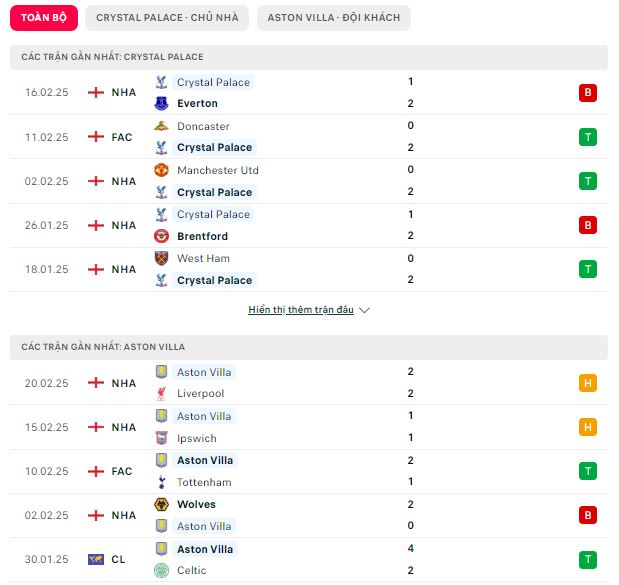619x585 pixels.
Task: Expand more matches with the chevron arrow
Action: point(364,310)
